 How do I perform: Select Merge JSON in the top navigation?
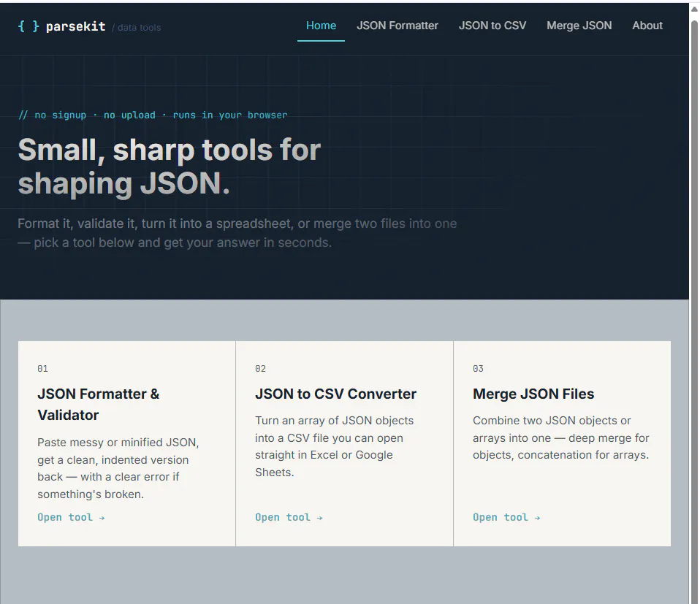[x=579, y=26]
